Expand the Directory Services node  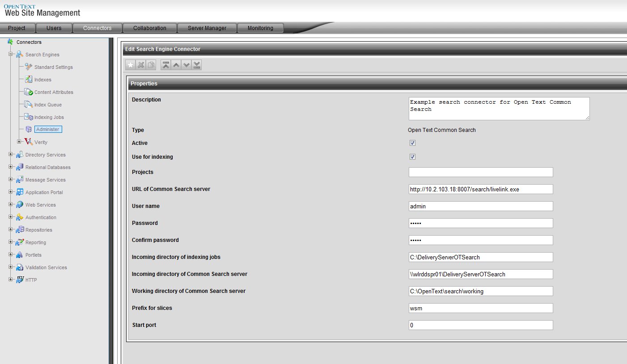(x=11, y=154)
